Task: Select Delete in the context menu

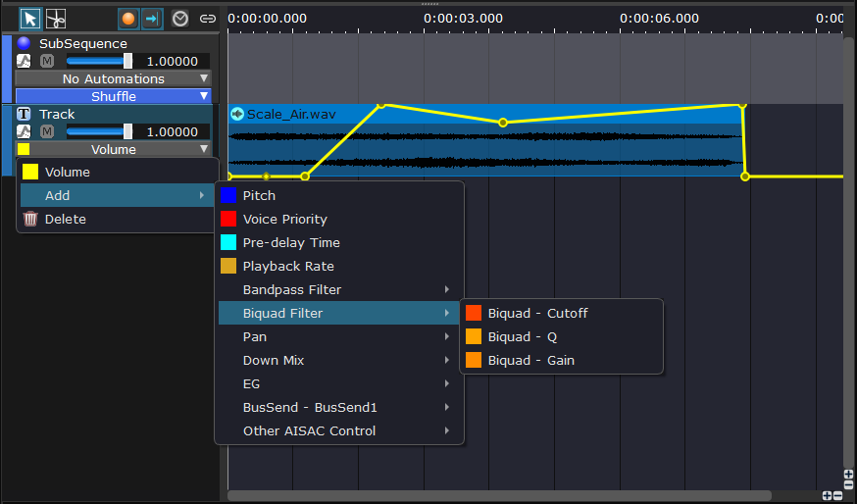Action: coord(66,219)
